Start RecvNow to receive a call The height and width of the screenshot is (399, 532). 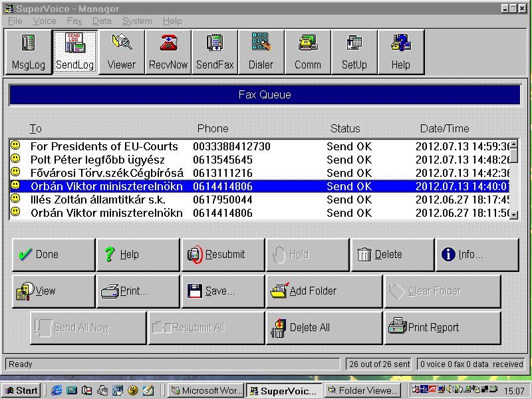[168, 52]
